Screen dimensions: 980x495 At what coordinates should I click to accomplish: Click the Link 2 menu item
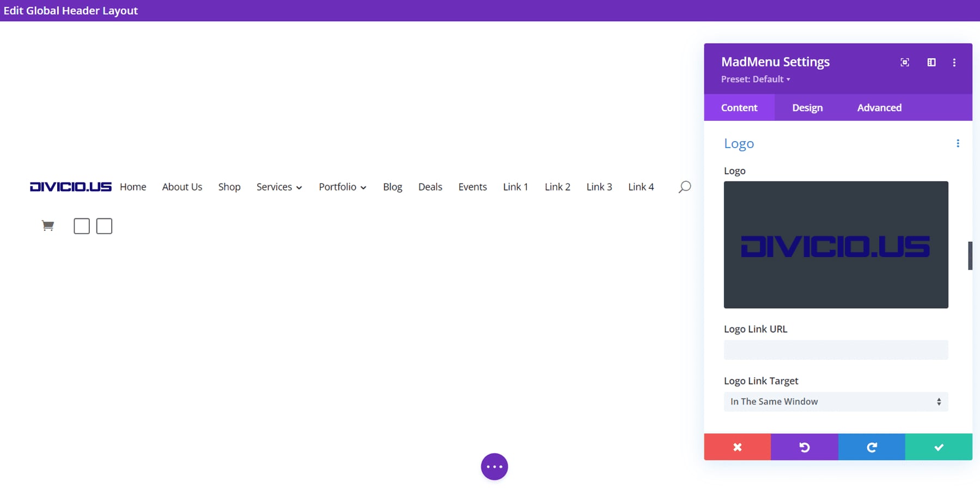(557, 187)
